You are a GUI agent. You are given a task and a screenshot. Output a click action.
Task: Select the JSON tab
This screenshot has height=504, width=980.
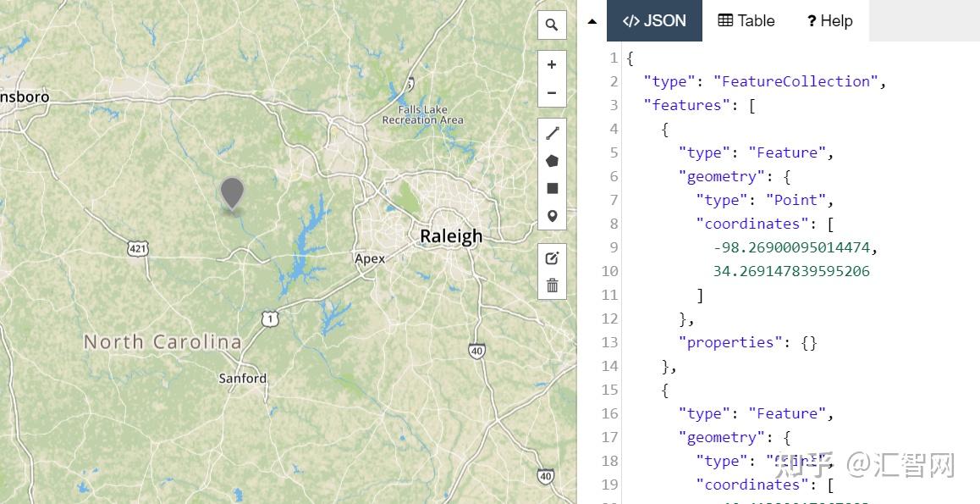point(654,21)
